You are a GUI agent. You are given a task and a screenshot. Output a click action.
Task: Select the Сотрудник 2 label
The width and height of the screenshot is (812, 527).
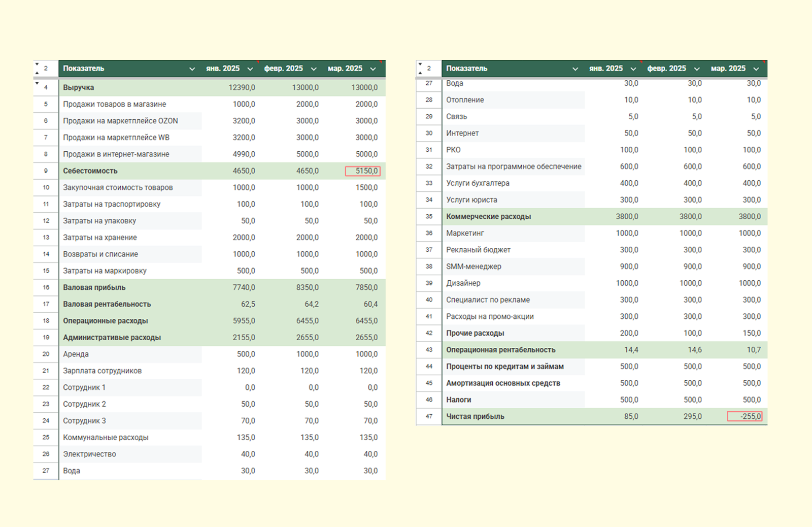click(85, 404)
